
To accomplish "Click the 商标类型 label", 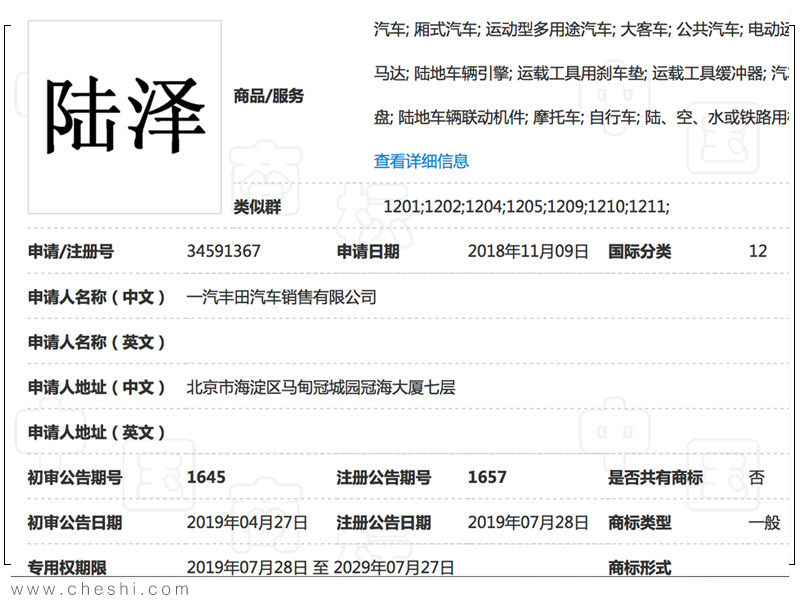I will click(639, 523).
